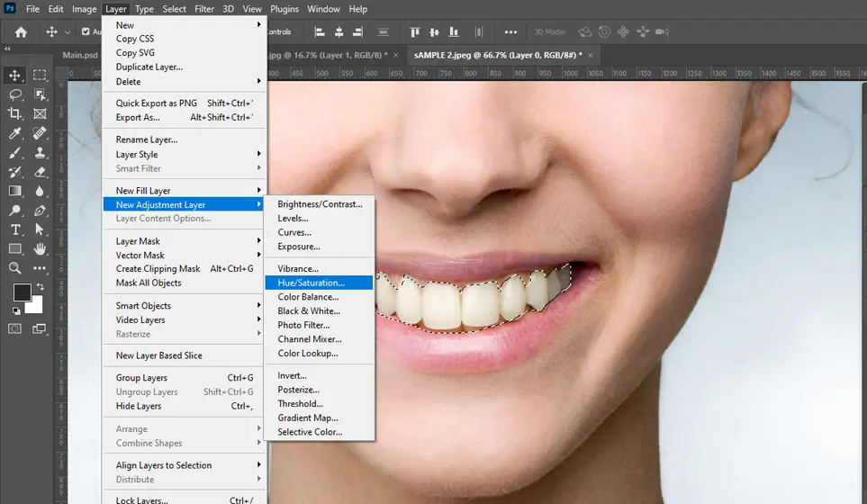The image size is (867, 504).
Task: Open more align options ellipsis in options bar
Action: click(x=510, y=32)
